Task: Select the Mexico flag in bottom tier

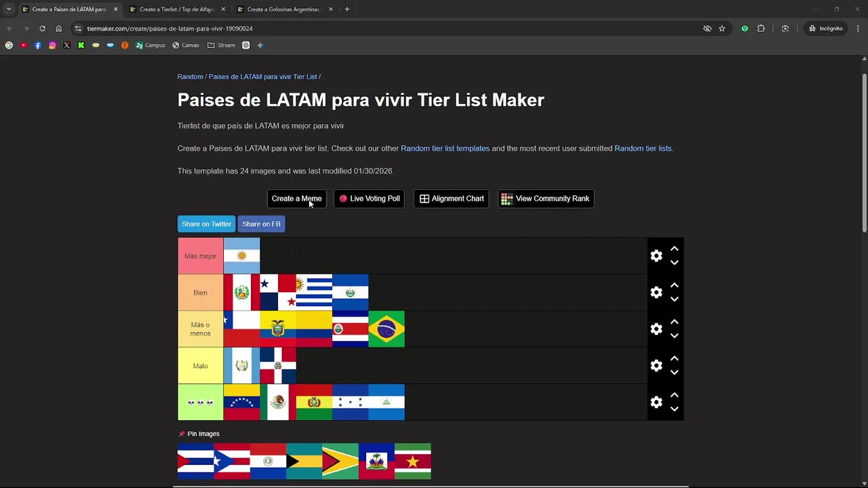Action: click(x=278, y=403)
